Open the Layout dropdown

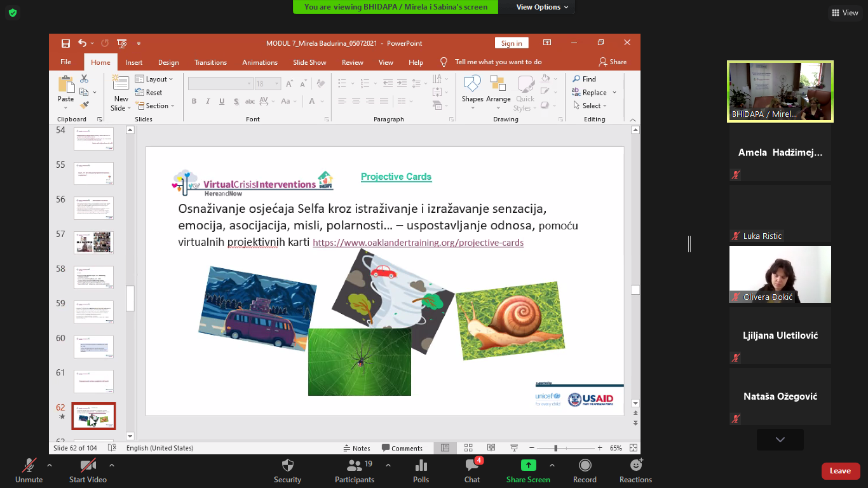156,79
